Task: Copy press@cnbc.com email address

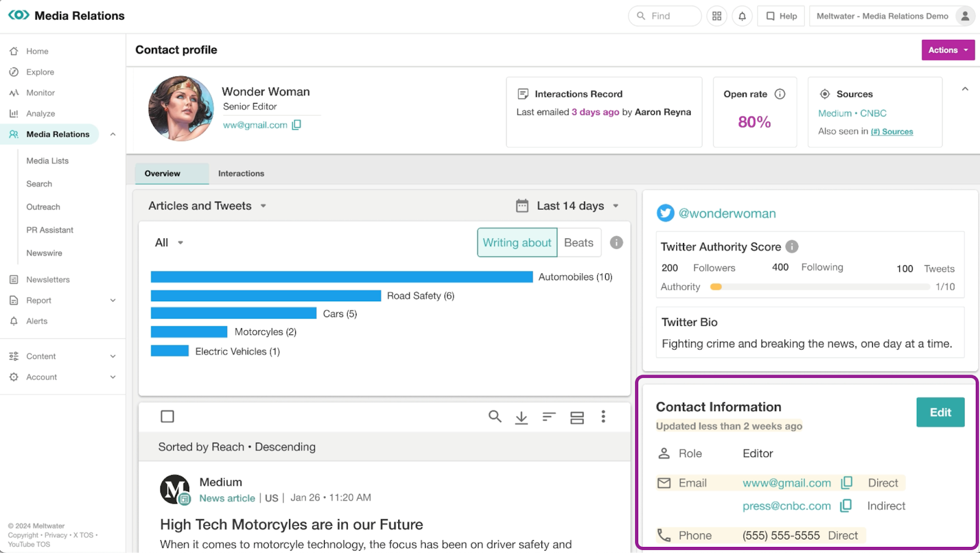Action: coord(846,506)
